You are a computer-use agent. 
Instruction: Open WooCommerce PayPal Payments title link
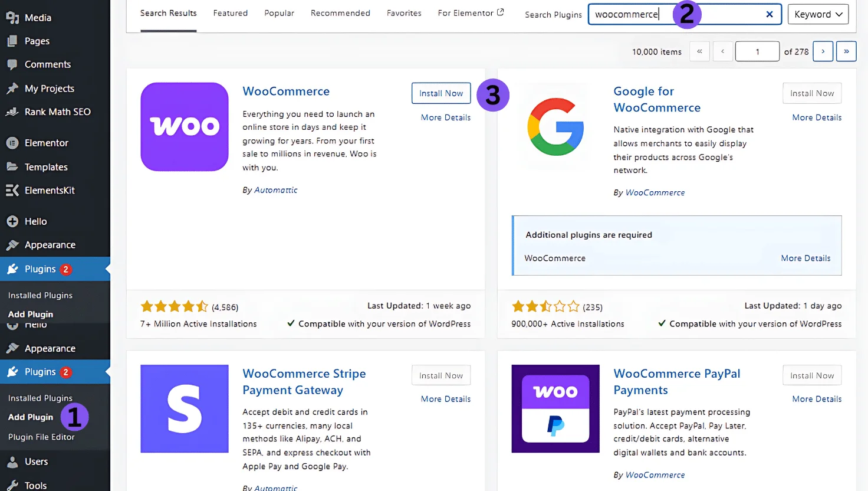tap(677, 382)
